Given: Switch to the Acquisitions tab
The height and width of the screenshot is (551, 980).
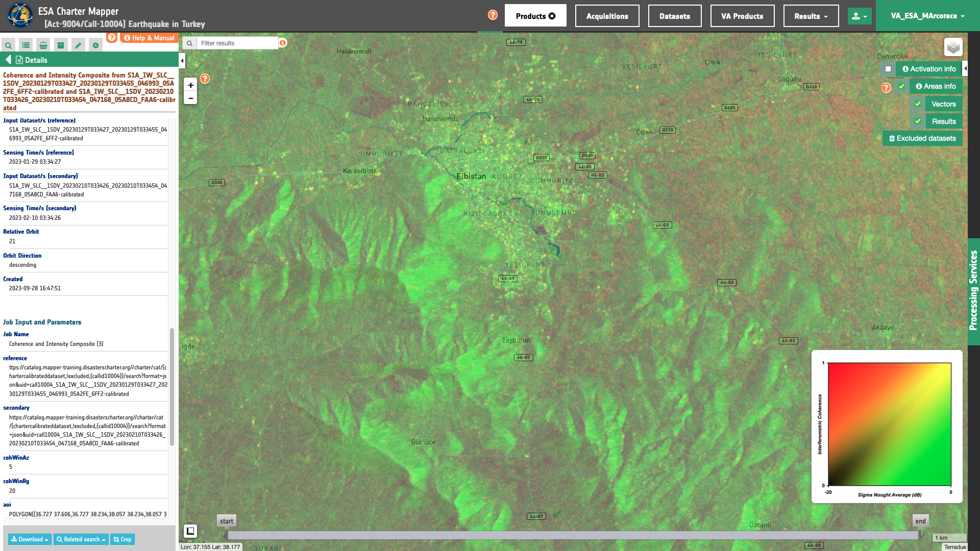Looking at the screenshot, I should point(607,16).
